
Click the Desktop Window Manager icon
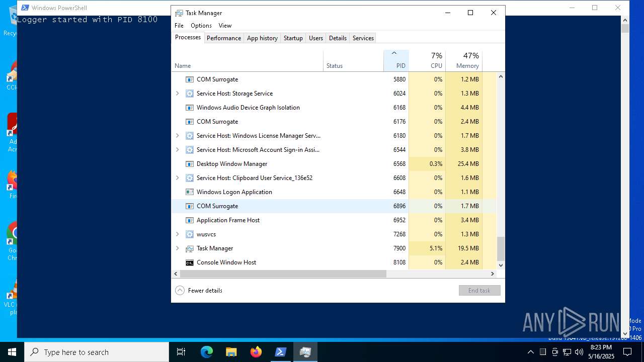coord(190,164)
